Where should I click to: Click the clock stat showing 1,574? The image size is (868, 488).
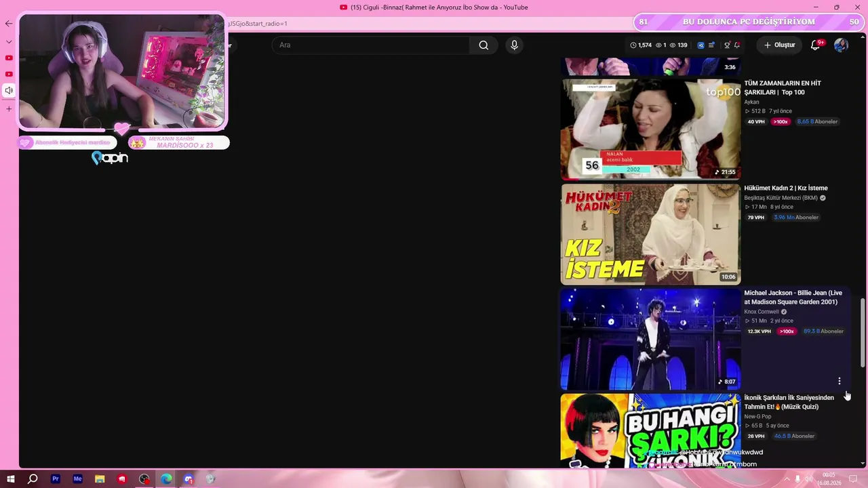click(641, 45)
